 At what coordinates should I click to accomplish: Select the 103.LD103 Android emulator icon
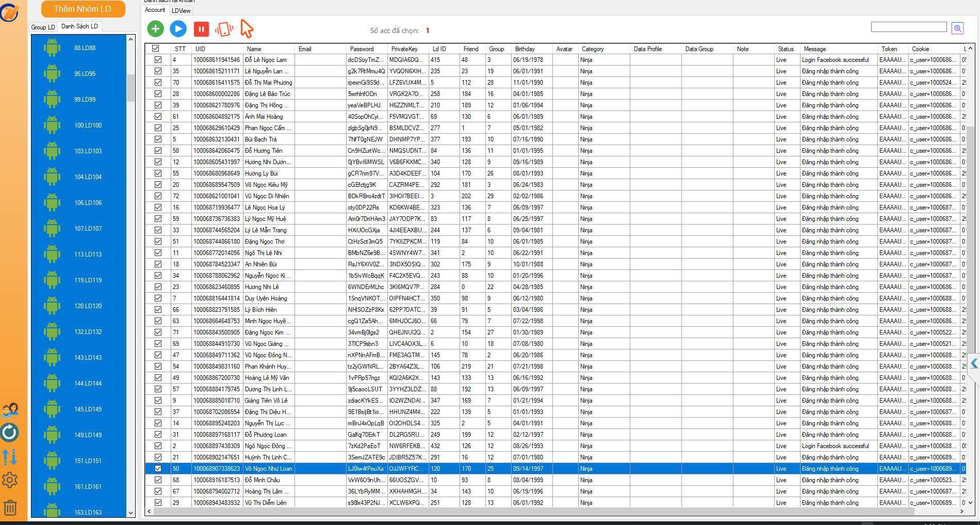(52, 151)
